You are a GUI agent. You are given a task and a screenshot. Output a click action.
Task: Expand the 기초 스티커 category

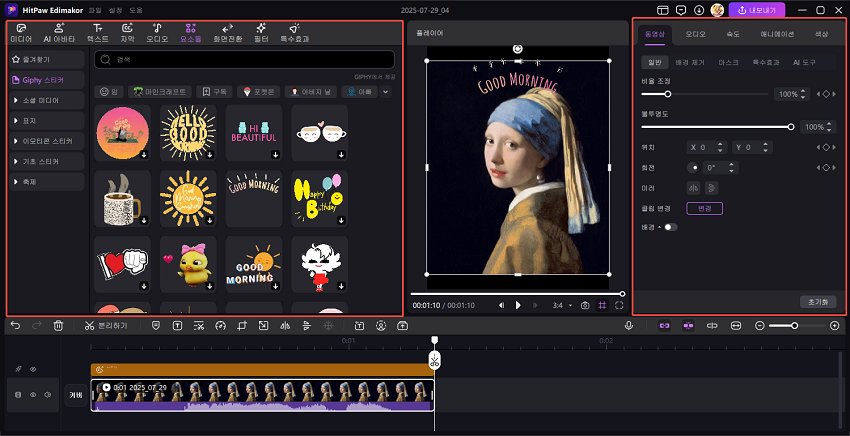(47, 162)
